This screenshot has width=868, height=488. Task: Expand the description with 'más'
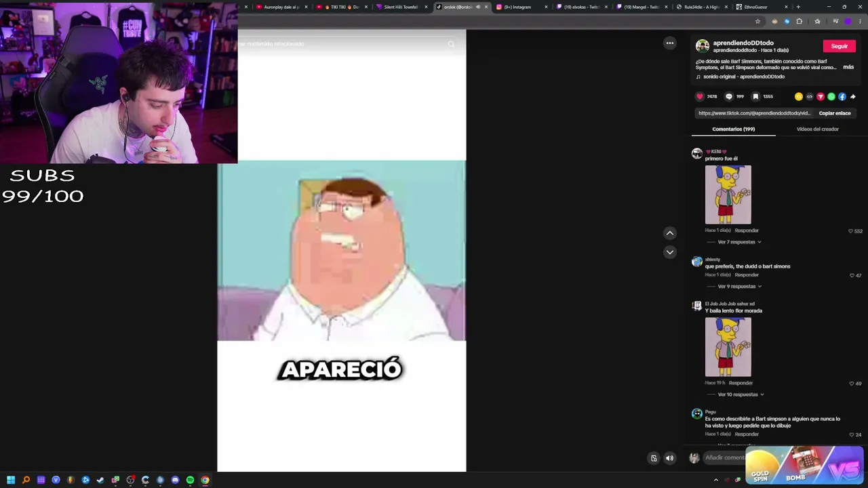[x=848, y=67]
